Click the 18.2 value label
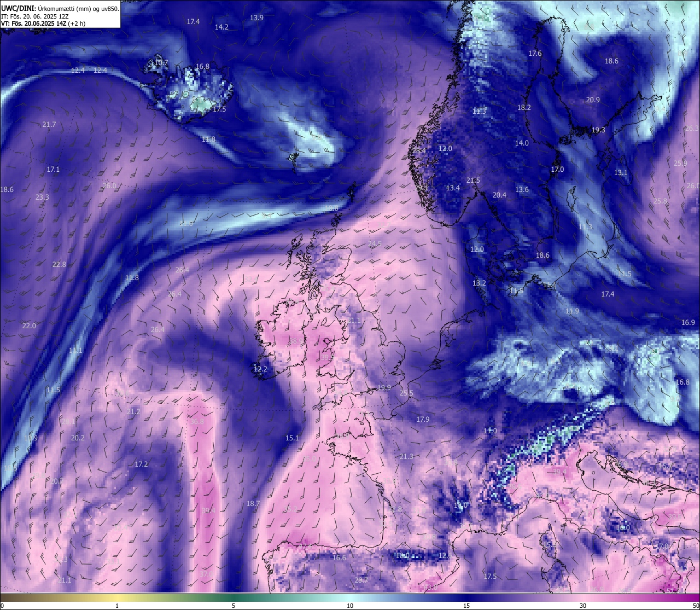Image resolution: width=700 pixels, height=610 pixels. tap(524, 108)
